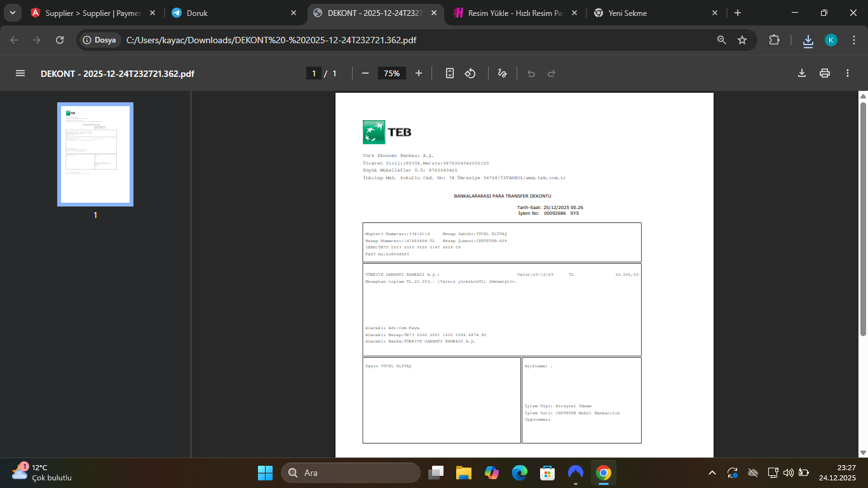Click the heading BANKALARARASI PARA TRANSFER DEKONTU

(502, 196)
